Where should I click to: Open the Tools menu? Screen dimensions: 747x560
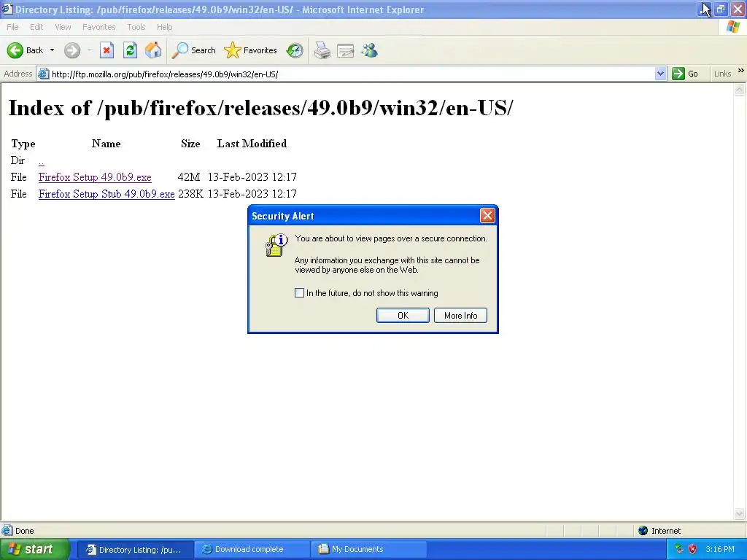136,27
